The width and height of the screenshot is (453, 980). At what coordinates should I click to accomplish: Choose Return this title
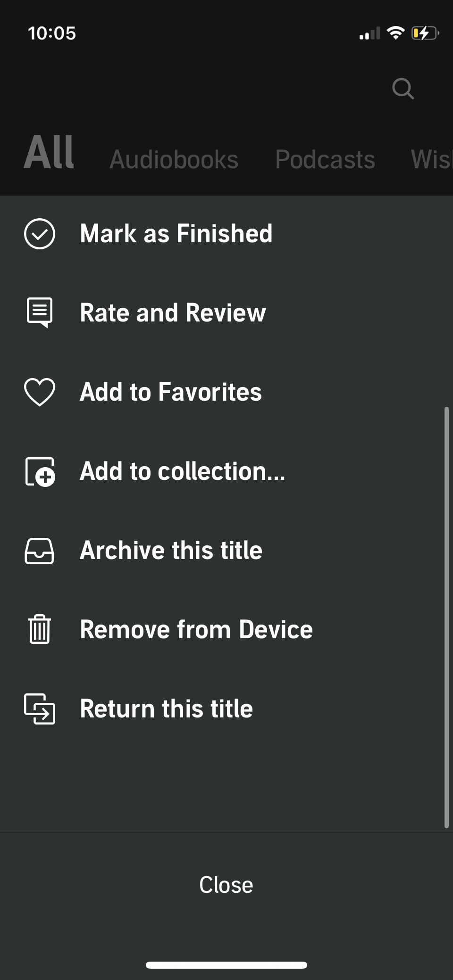coord(166,708)
